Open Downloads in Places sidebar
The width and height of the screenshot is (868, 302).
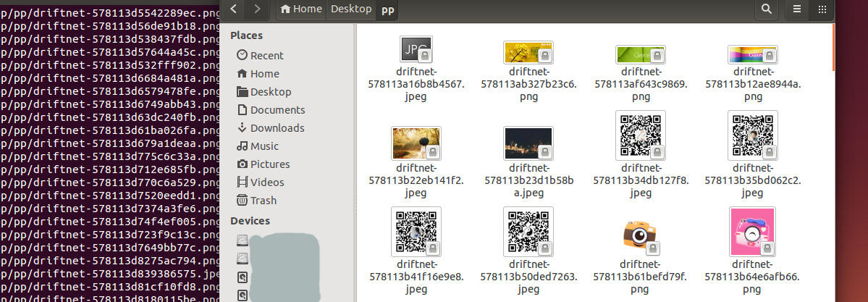tap(270, 128)
